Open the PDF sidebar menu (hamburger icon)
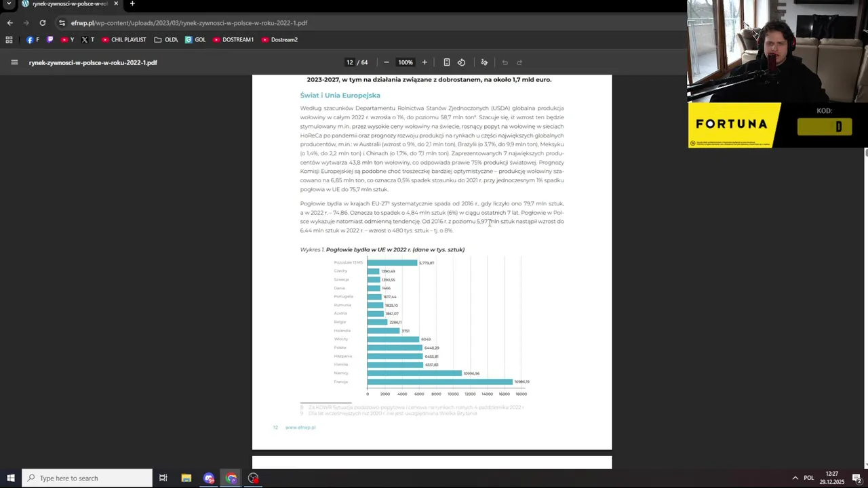 coord(14,62)
